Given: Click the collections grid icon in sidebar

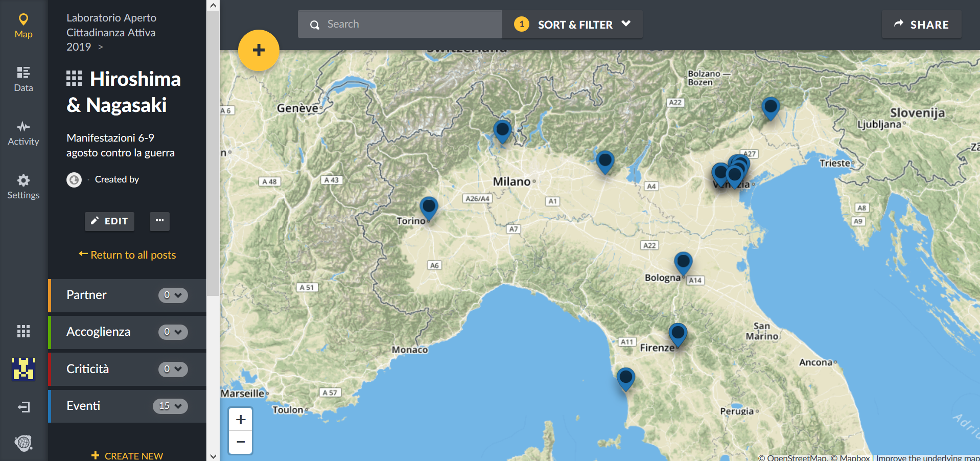Looking at the screenshot, I should [24, 331].
